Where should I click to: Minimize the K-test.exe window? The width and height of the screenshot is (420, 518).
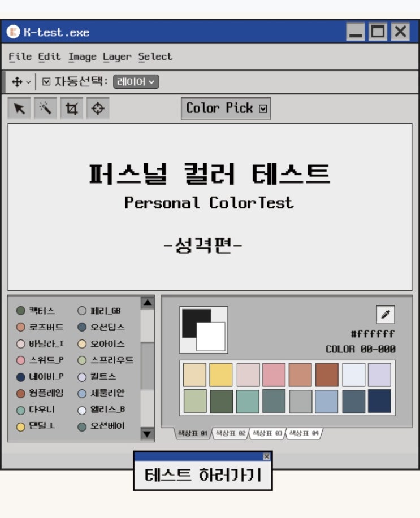pyautogui.click(x=356, y=32)
